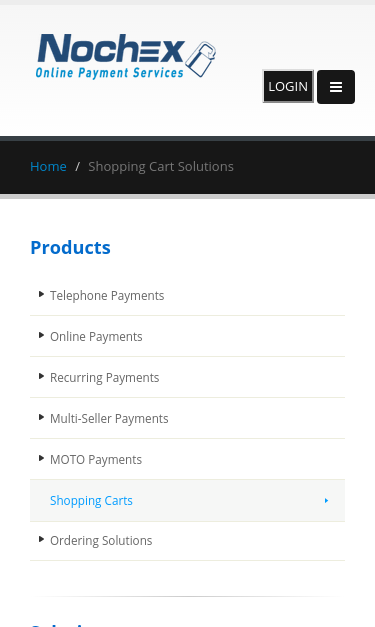Screen dimensions: 375x627
Task: Click arrow icon beside Recurring Payments
Action: pos(41,376)
